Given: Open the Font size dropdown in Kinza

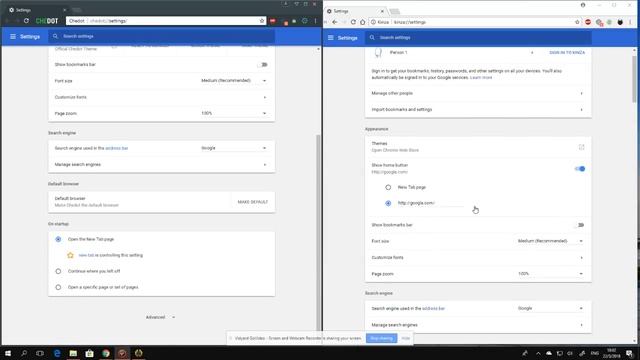Looking at the screenshot, I should tap(550, 241).
